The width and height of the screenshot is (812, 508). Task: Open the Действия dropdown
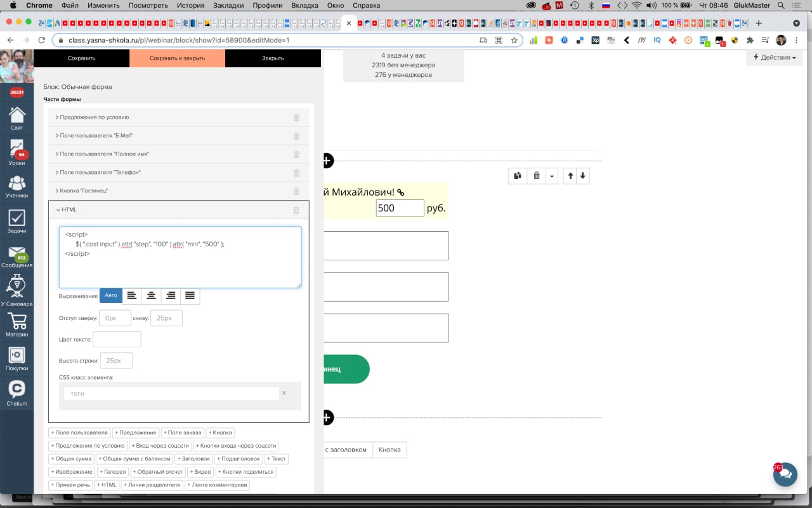(775, 57)
